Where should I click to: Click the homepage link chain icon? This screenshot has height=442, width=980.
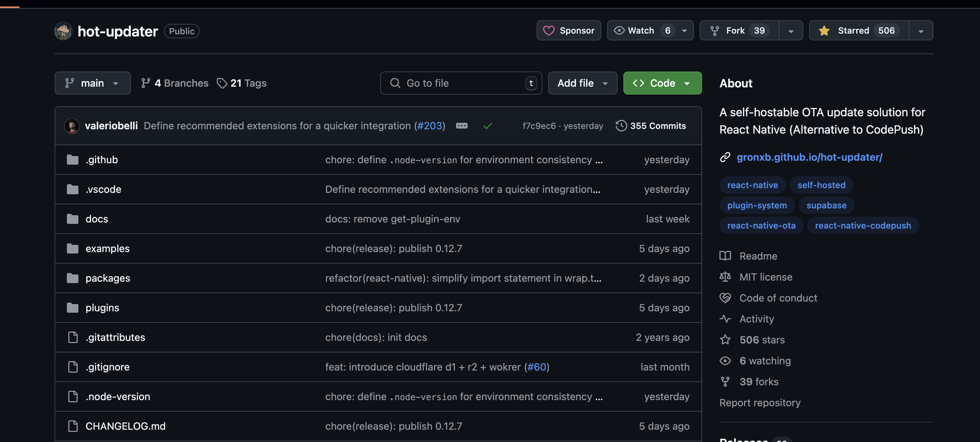click(x=725, y=157)
